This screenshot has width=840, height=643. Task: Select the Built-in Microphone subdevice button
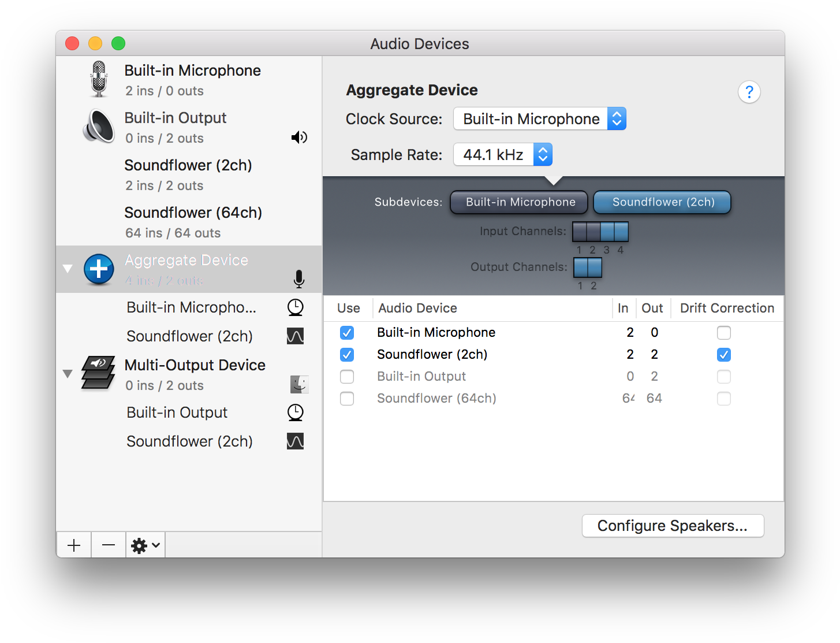click(519, 202)
